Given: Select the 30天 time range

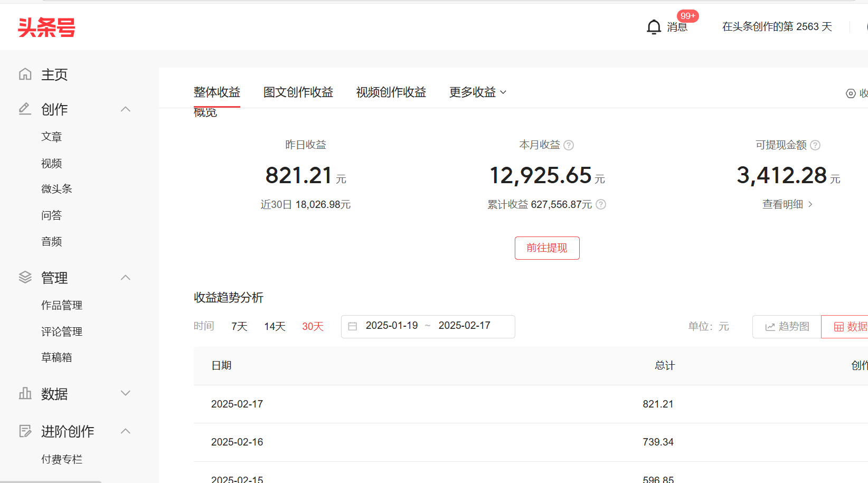Looking at the screenshot, I should click(313, 326).
